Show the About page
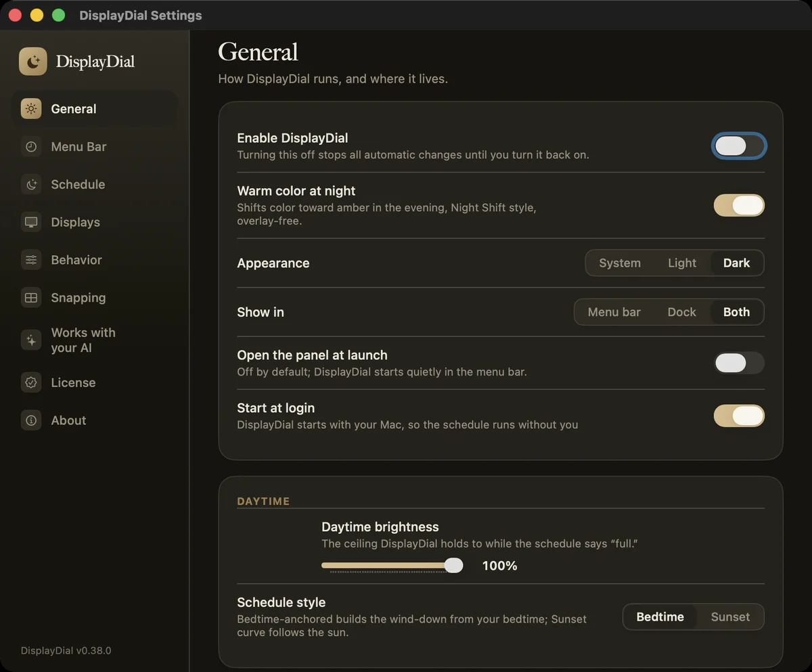The width and height of the screenshot is (812, 672). click(x=95, y=420)
